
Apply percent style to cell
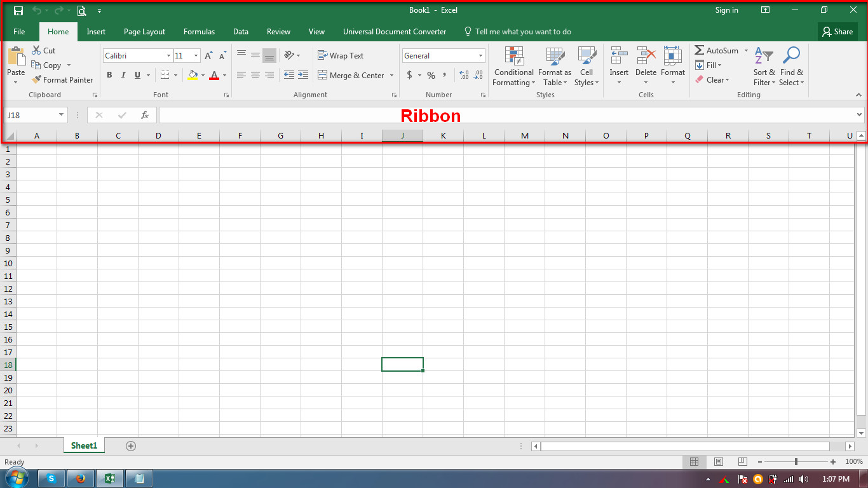(431, 75)
